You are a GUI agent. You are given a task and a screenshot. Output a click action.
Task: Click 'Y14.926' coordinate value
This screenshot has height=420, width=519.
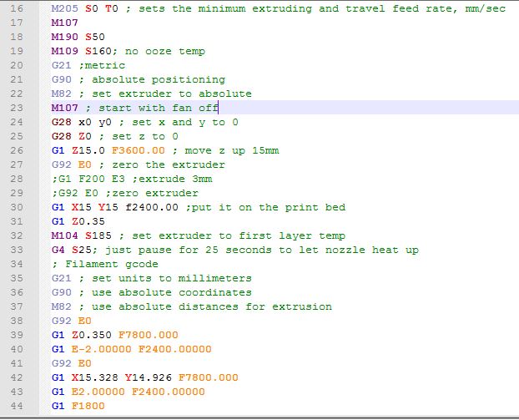click(x=149, y=377)
